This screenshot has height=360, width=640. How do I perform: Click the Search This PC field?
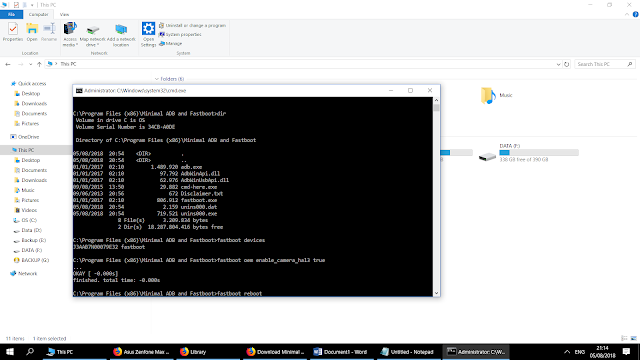point(604,64)
